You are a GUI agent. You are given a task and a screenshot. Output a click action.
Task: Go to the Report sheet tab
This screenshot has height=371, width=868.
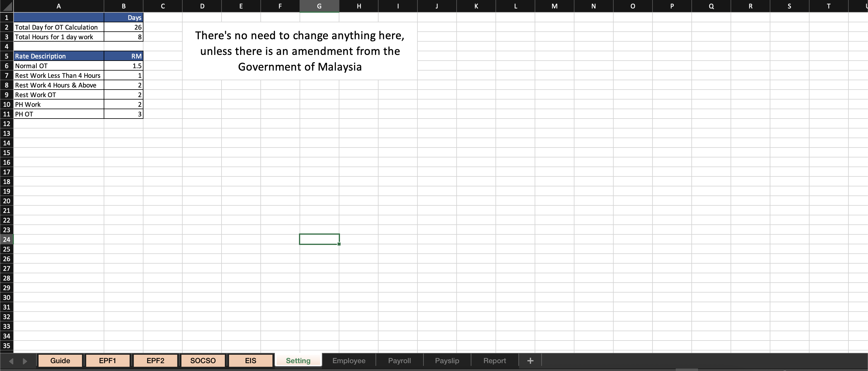494,360
